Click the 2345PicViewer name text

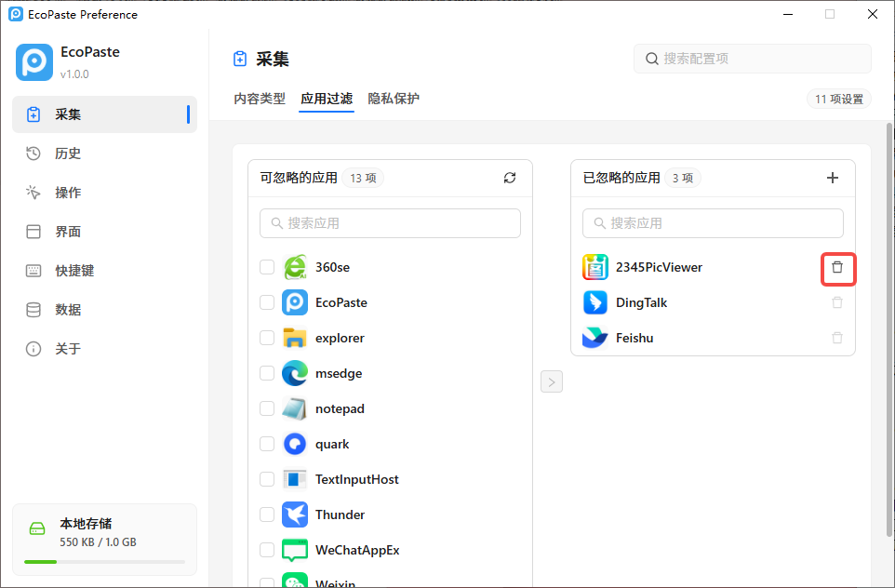point(660,267)
